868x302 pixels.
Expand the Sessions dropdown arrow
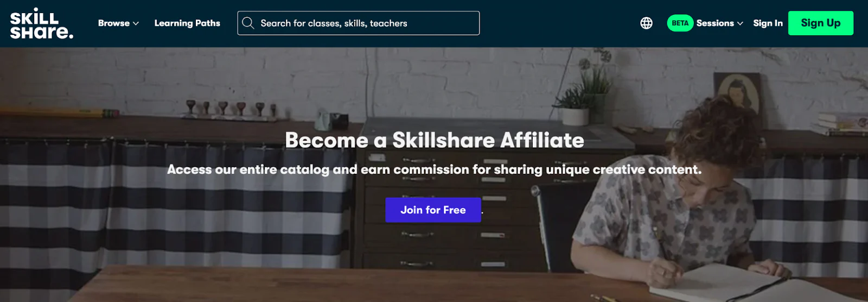tap(740, 23)
